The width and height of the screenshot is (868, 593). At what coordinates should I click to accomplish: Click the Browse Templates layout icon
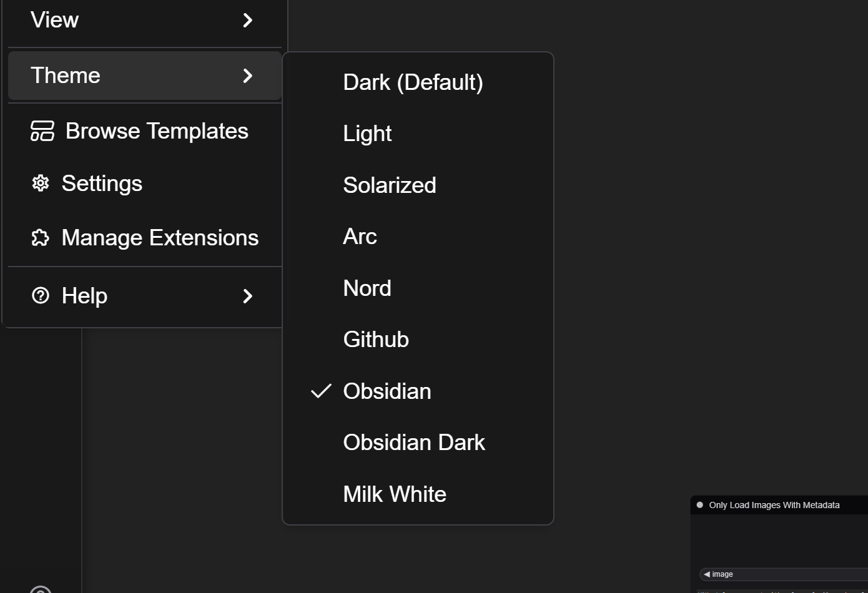pyautogui.click(x=42, y=131)
